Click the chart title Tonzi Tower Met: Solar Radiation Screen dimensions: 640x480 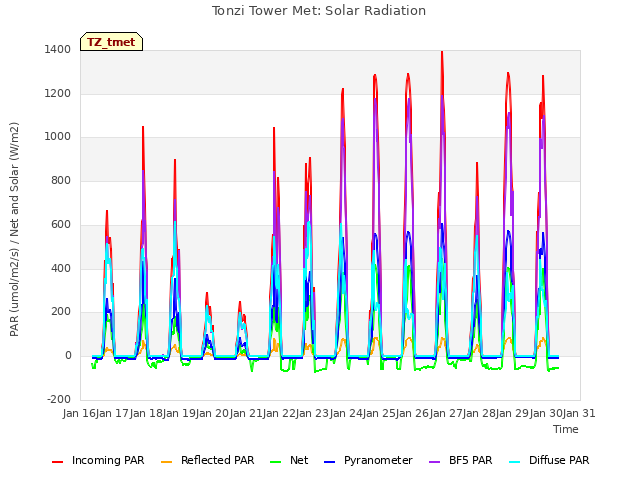319,11
